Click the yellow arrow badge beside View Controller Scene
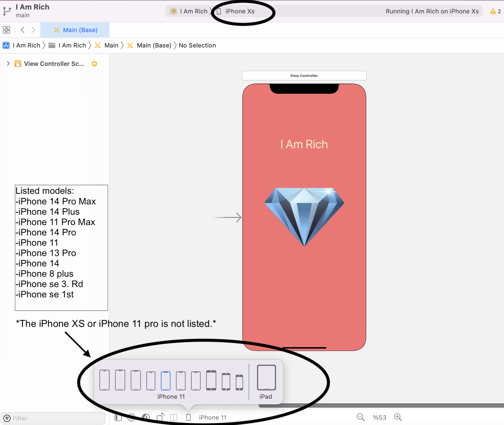The image size is (504, 425). coord(94,64)
